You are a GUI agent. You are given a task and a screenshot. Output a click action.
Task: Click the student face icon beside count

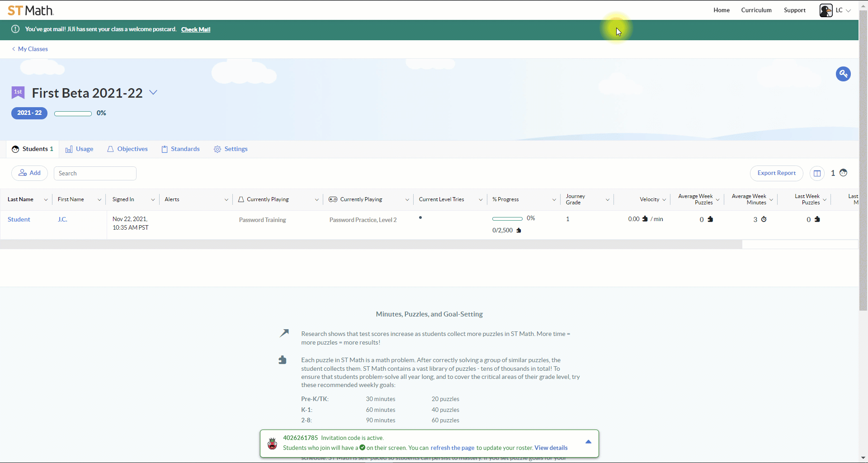point(843,173)
